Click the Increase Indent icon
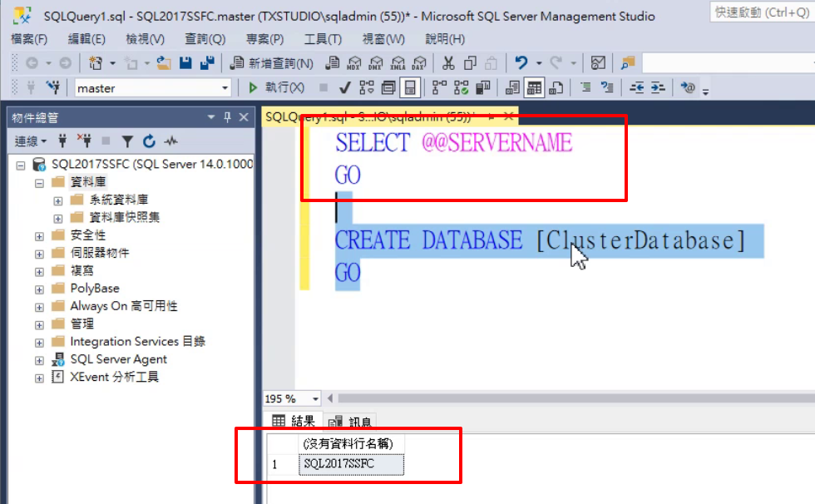Screen dimensions: 815x504 click(x=658, y=87)
